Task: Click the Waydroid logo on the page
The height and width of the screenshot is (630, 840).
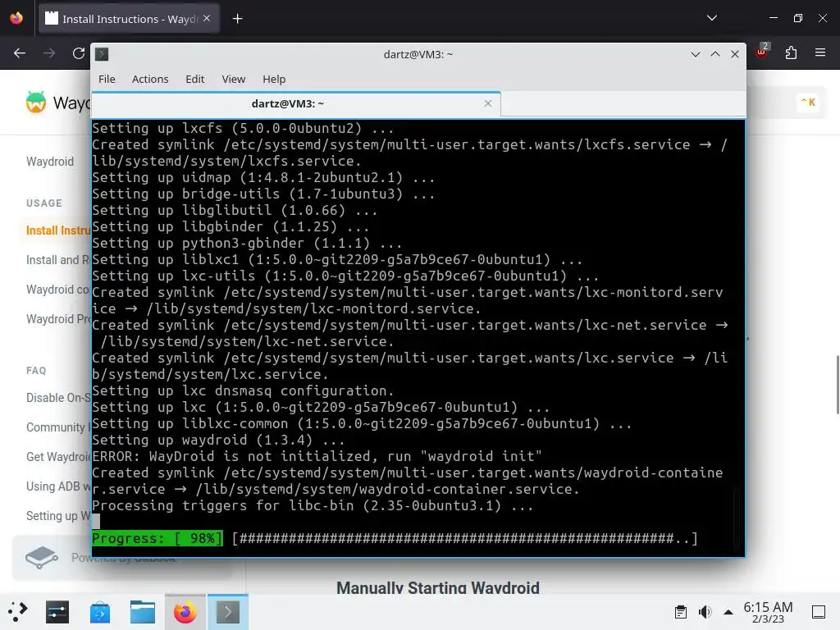Action: (x=36, y=102)
